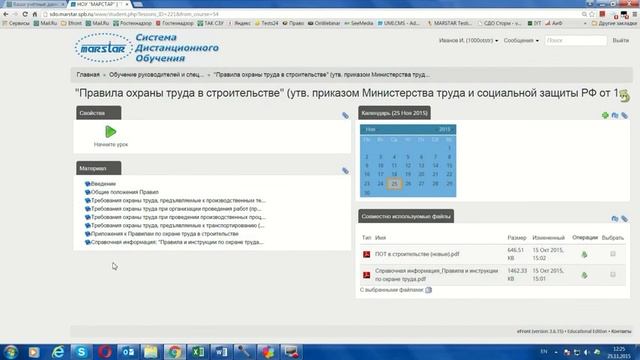The height and width of the screenshot is (360, 640).
Task: Bookmark the page with the star icon
Action: tap(592, 14)
